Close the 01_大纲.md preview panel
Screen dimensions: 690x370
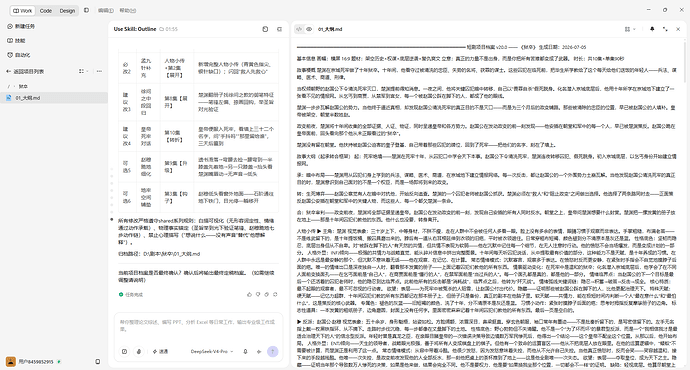point(678,29)
